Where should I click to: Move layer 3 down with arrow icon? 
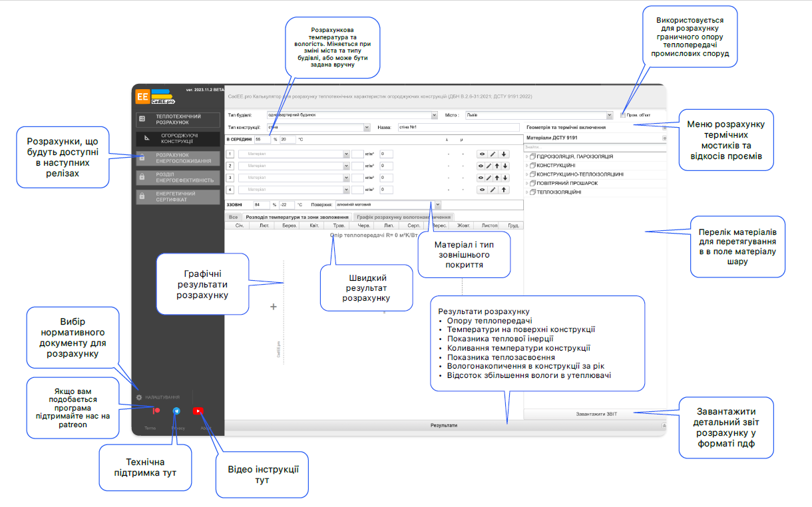coord(505,178)
